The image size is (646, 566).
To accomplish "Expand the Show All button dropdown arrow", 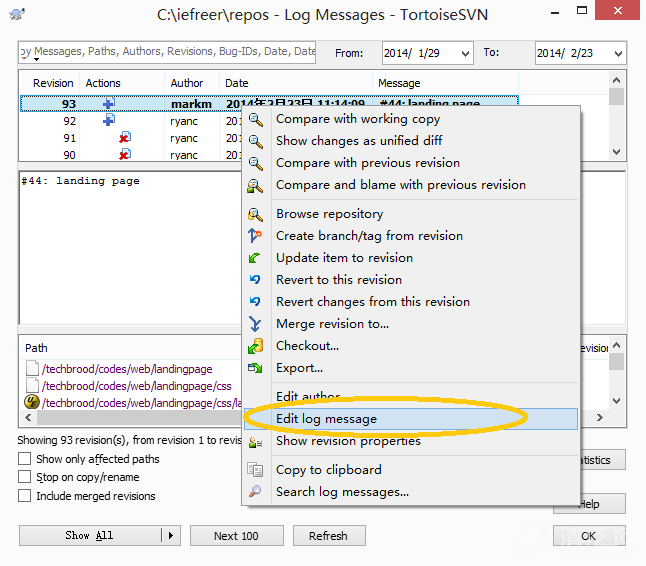I will [x=172, y=536].
